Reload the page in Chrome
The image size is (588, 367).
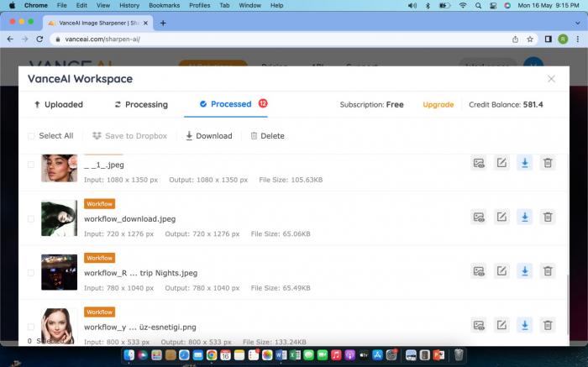(x=39, y=39)
